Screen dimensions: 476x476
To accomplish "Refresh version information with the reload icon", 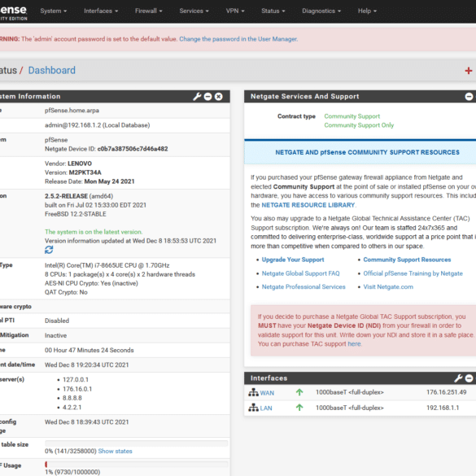I will click(49, 250).
